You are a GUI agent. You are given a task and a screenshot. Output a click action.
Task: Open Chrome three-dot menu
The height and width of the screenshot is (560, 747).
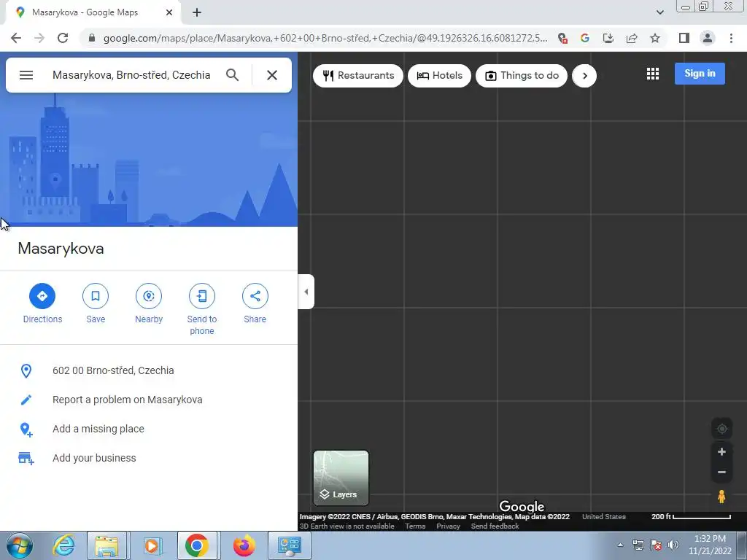coord(731,38)
